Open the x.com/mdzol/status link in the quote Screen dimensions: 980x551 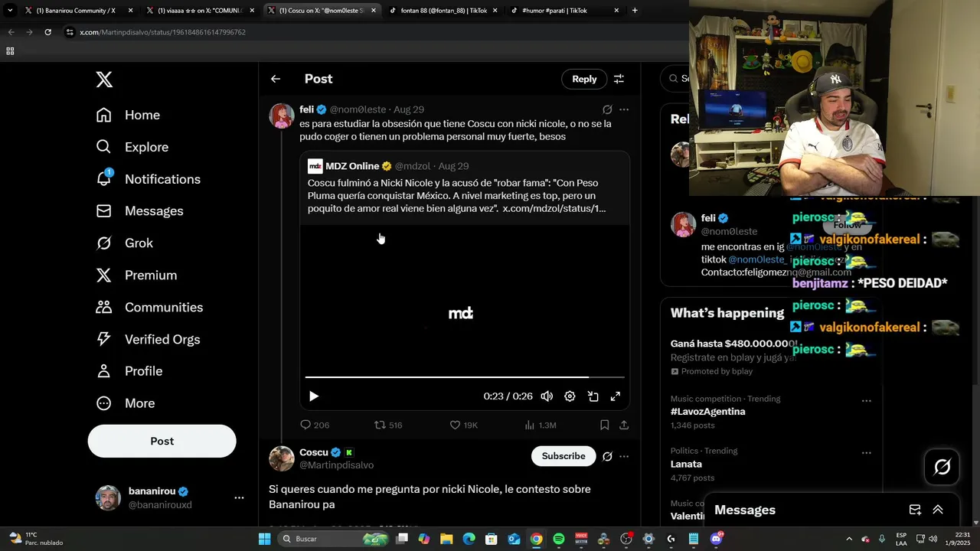(x=554, y=208)
